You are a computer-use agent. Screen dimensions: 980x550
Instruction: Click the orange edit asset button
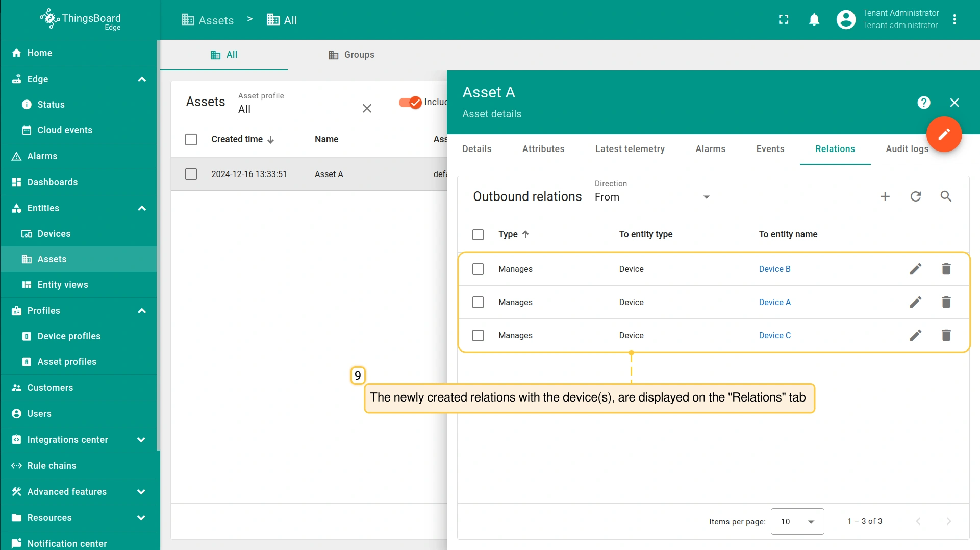pos(944,134)
